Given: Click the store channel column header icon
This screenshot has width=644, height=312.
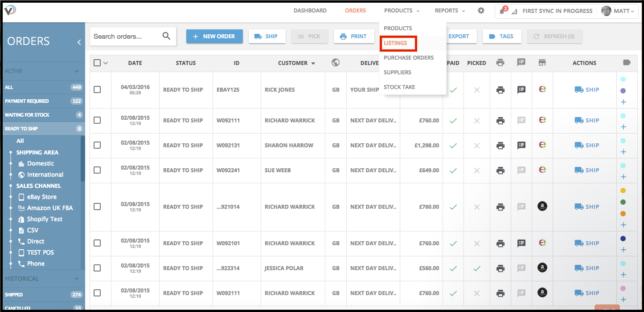Looking at the screenshot, I should 542,63.
